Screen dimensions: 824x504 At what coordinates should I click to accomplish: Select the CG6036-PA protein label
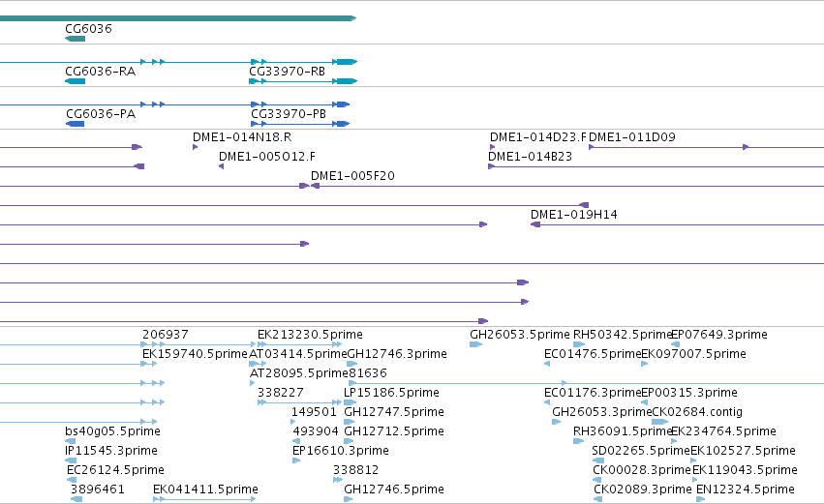coord(101,114)
